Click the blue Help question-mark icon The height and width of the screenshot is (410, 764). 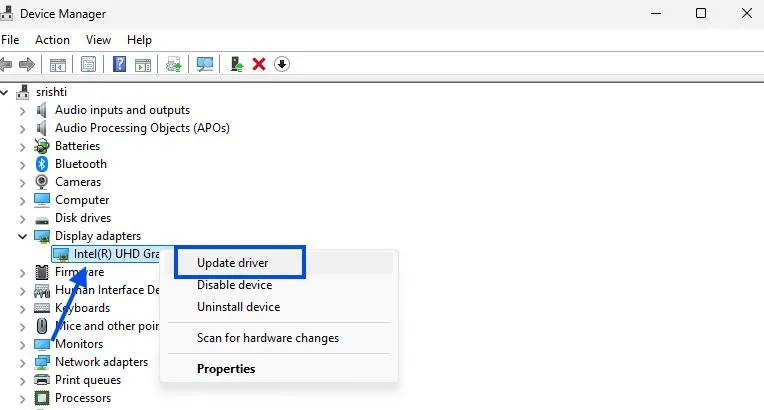pyautogui.click(x=119, y=64)
